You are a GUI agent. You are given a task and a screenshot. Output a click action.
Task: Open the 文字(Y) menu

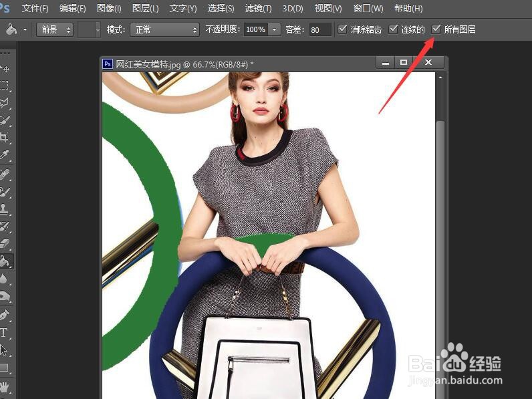coord(183,8)
